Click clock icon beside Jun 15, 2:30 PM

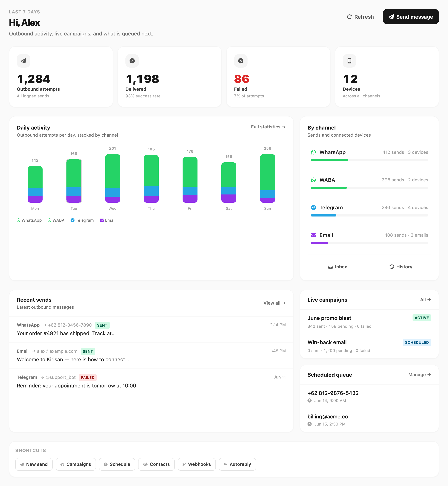coord(309,424)
